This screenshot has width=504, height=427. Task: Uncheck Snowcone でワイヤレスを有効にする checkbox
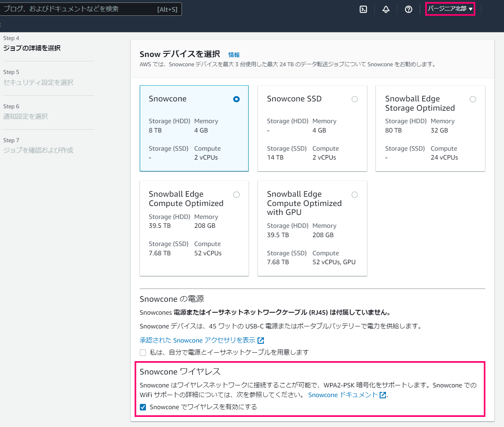pyautogui.click(x=143, y=407)
